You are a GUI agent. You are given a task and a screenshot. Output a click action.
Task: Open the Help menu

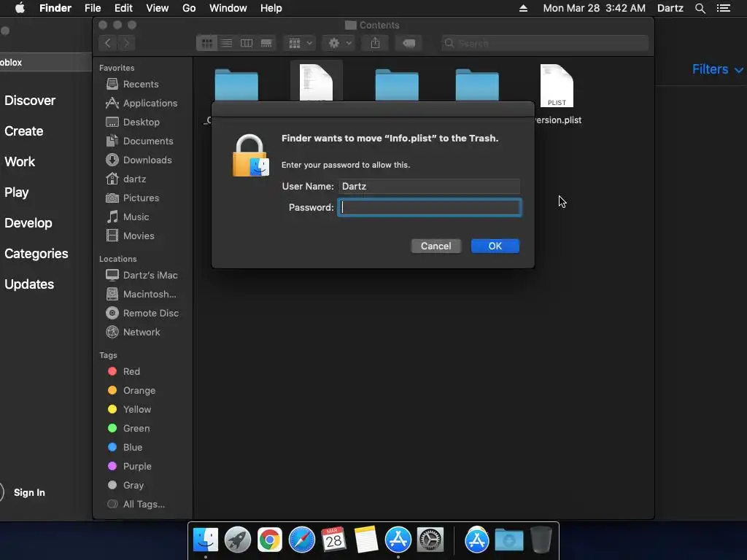(271, 8)
